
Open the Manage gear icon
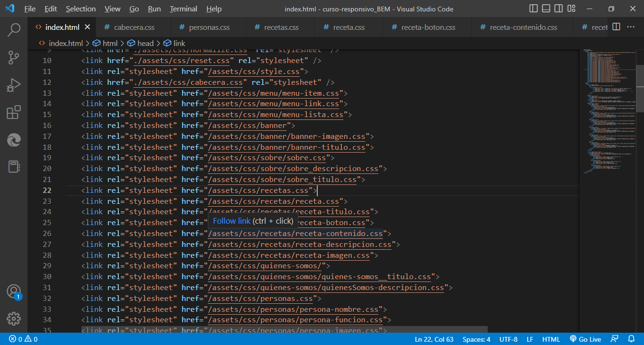click(x=14, y=318)
